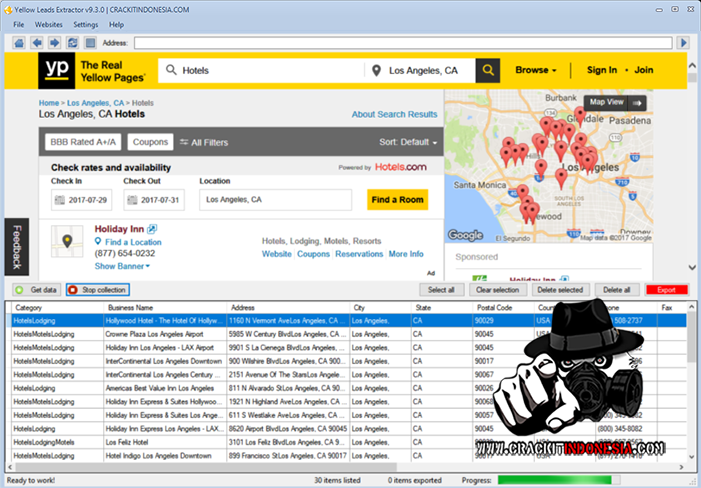Go forward using the right arrow icon
Image resolution: width=701 pixels, height=488 pixels.
click(x=54, y=43)
